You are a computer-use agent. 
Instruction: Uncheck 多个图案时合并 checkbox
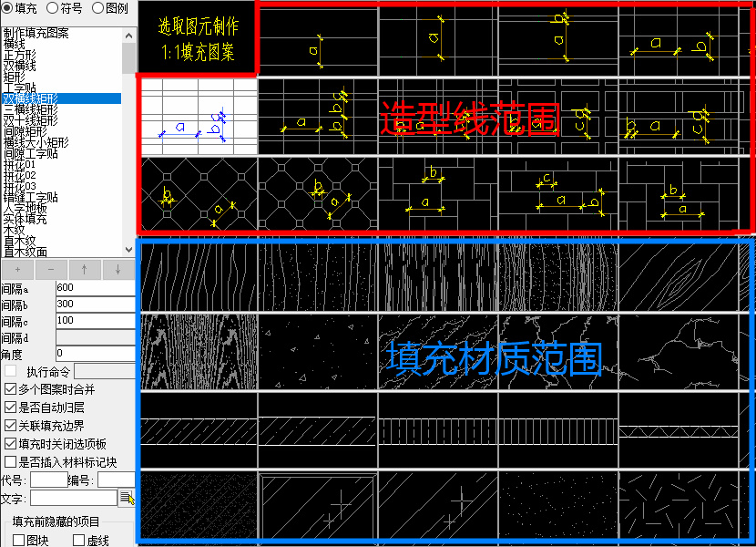pos(10,389)
